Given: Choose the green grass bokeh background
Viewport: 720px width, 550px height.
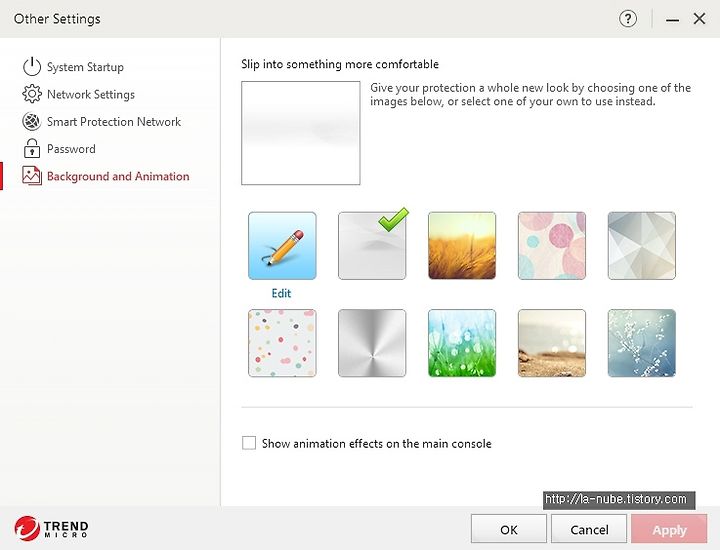Looking at the screenshot, I should [x=462, y=343].
